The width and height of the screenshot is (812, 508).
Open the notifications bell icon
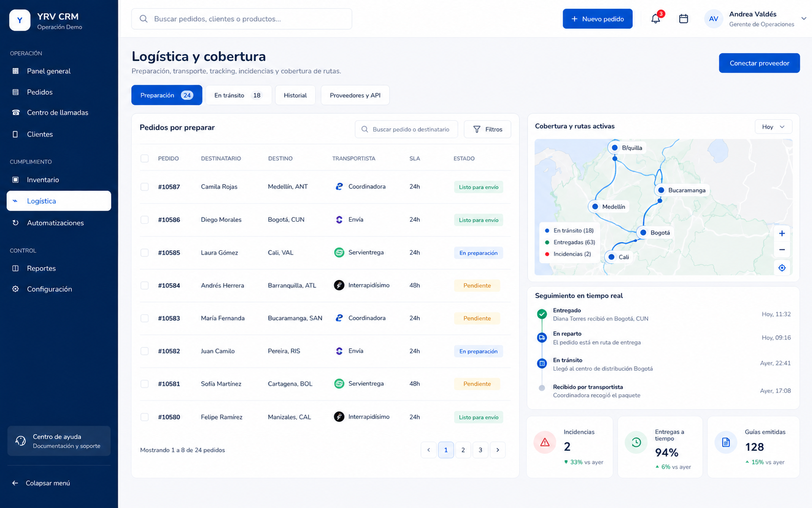pos(655,19)
